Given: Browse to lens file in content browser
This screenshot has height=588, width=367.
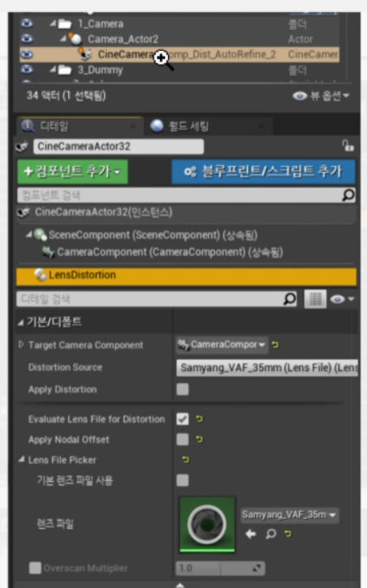Looking at the screenshot, I should [x=270, y=534].
